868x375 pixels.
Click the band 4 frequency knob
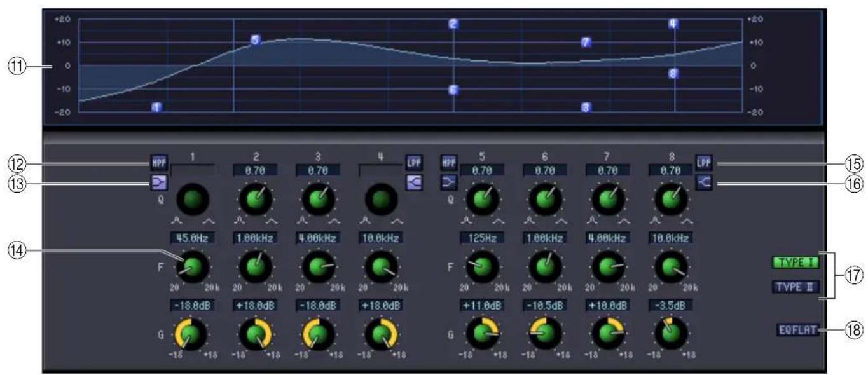(x=381, y=266)
